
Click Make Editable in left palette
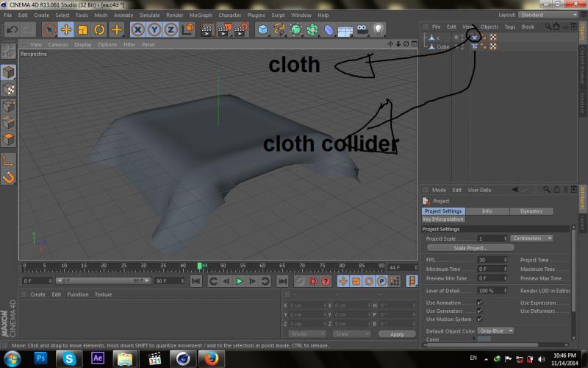click(x=8, y=52)
